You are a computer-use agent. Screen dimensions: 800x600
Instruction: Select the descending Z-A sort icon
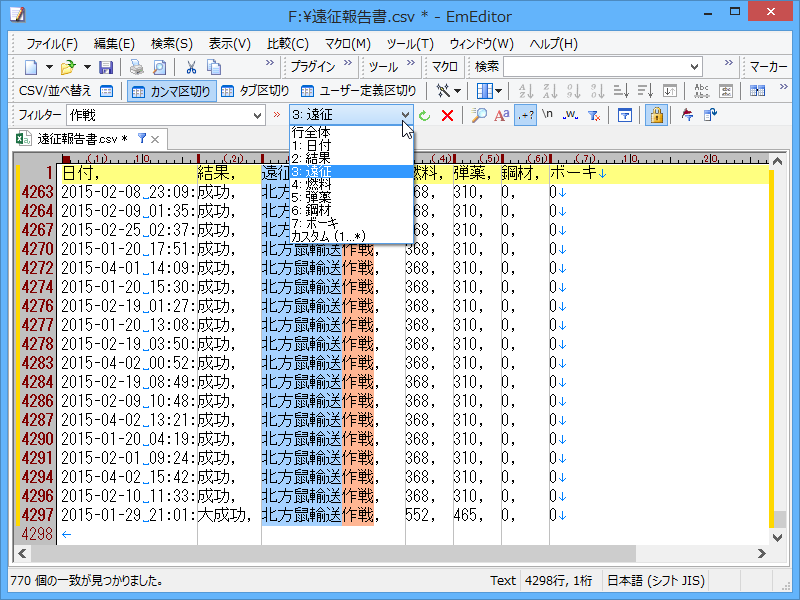pos(551,90)
